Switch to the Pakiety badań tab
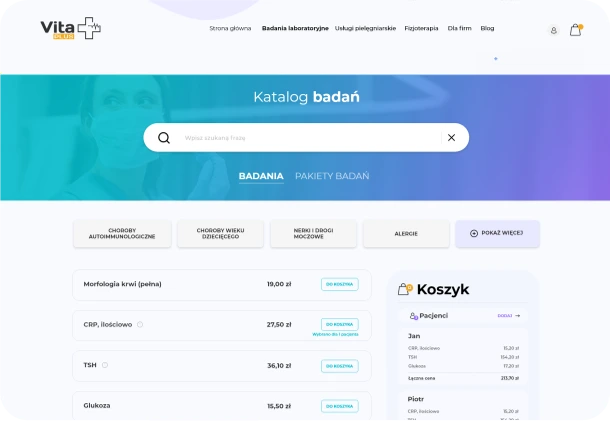This screenshot has height=421, width=610. (332, 176)
